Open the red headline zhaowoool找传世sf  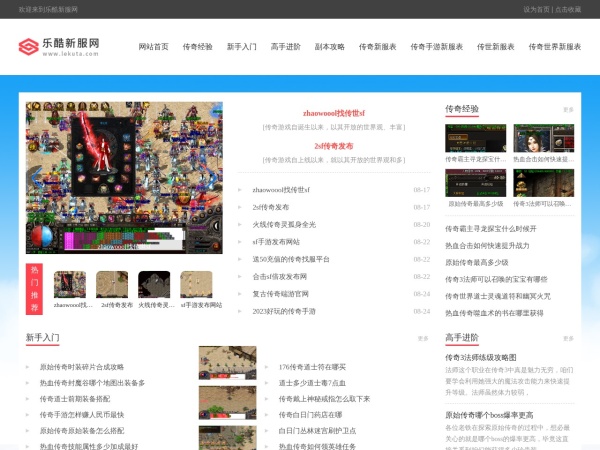[334, 113]
